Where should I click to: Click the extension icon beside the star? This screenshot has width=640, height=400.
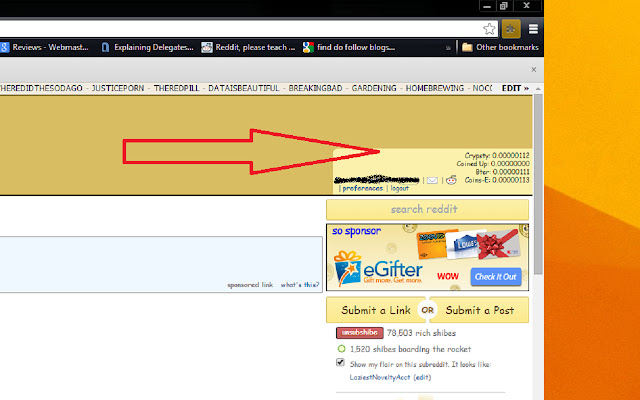pyautogui.click(x=511, y=29)
